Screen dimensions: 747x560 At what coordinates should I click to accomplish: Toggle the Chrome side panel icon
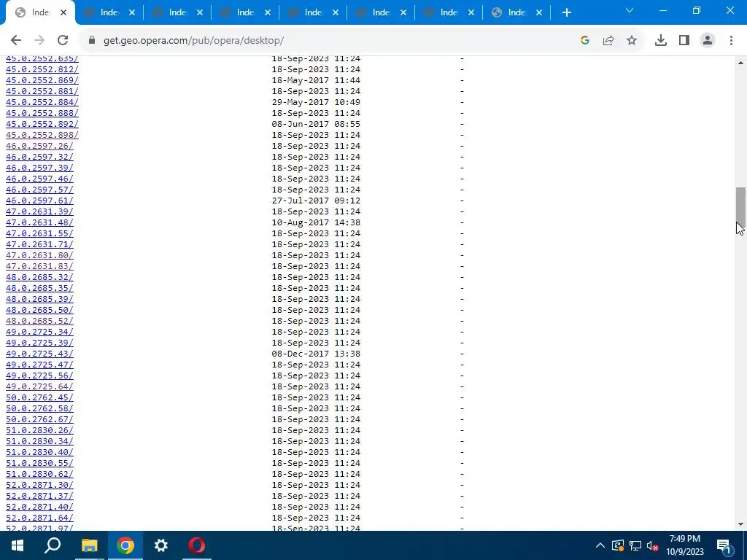[684, 41]
